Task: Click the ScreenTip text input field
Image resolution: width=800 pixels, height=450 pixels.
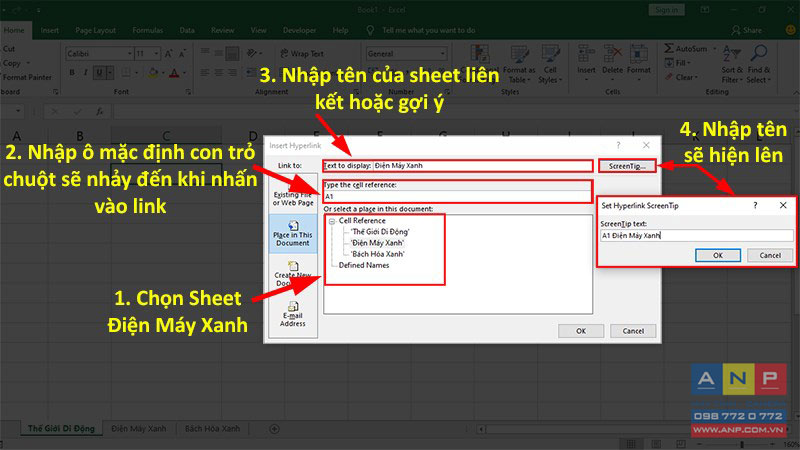Action: (696, 235)
